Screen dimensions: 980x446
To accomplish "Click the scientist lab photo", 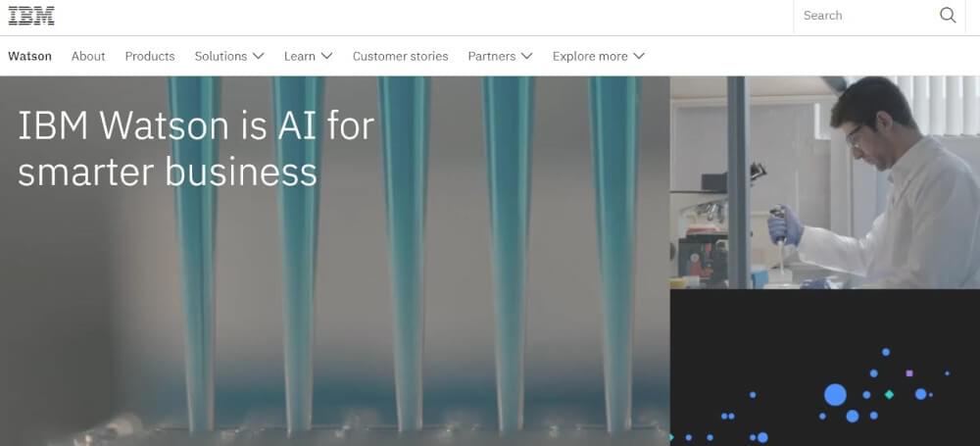I will (825, 182).
